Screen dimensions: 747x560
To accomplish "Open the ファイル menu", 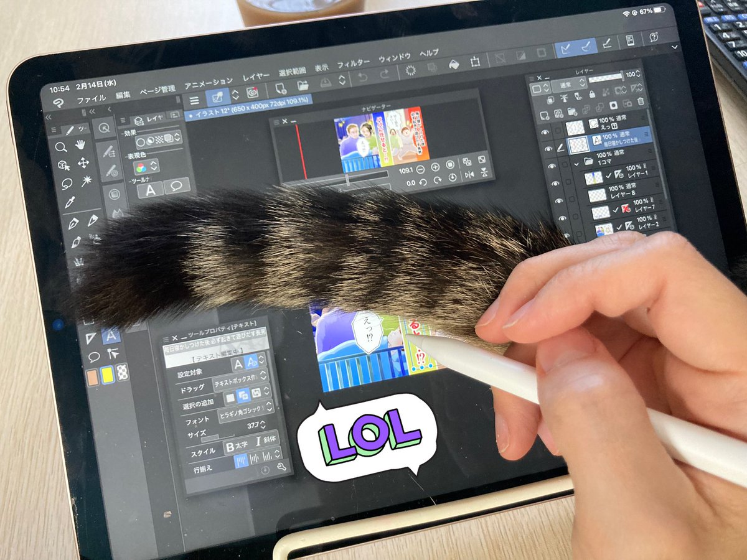I will click(x=92, y=99).
